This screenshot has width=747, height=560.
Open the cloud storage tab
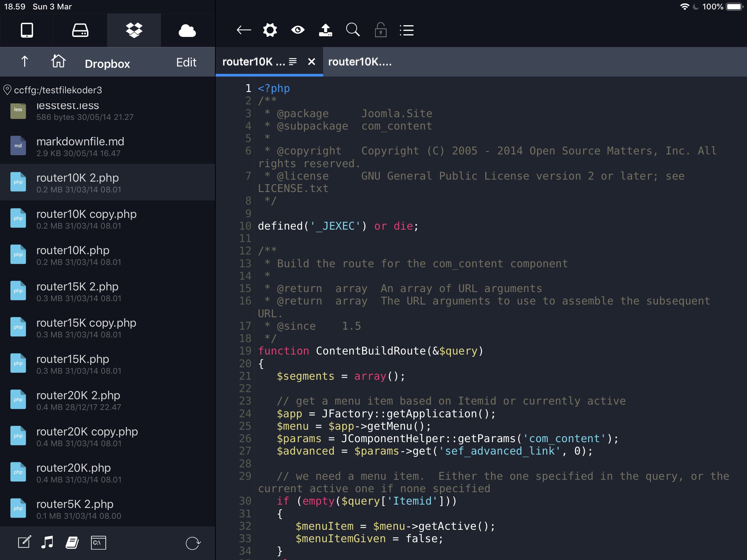click(187, 31)
